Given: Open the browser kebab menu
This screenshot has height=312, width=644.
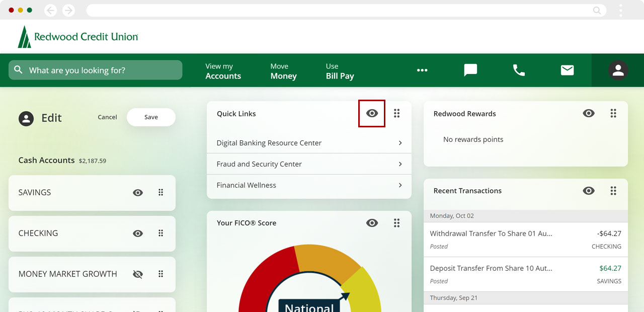Looking at the screenshot, I should (x=621, y=10).
